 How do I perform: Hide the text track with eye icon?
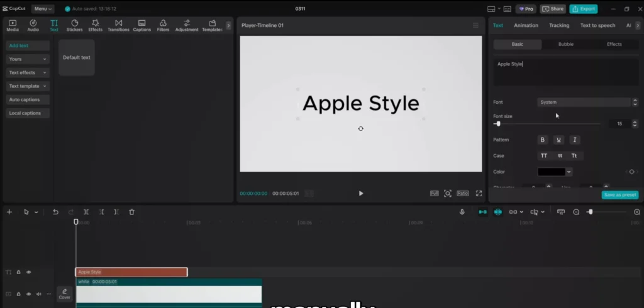point(29,272)
